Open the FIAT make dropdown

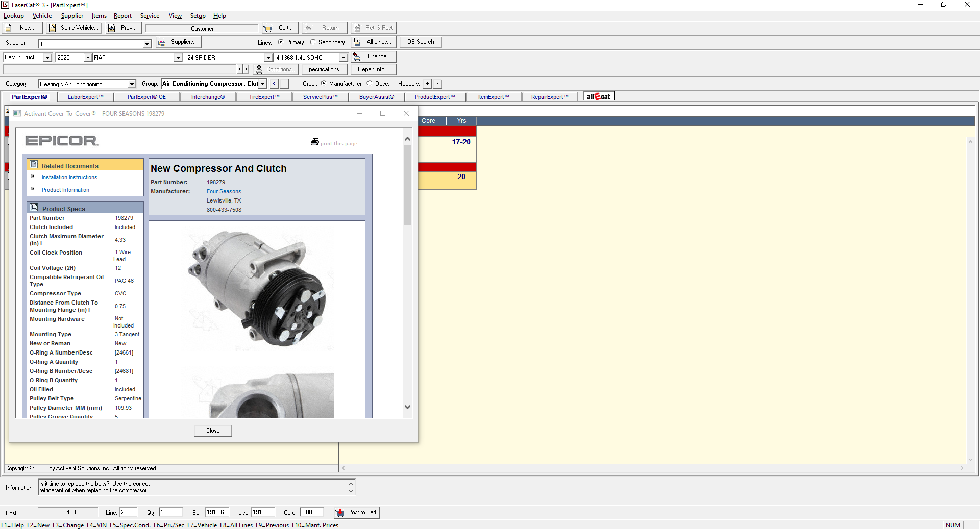[178, 58]
